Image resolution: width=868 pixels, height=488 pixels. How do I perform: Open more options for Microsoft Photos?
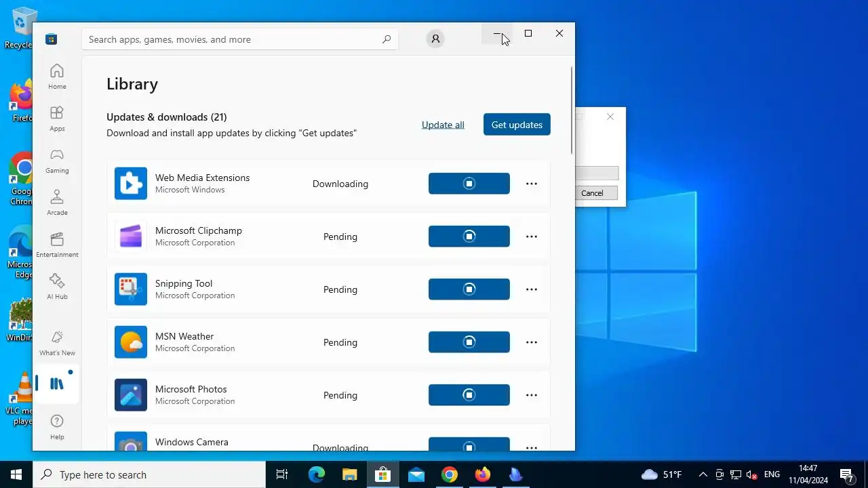pyautogui.click(x=532, y=395)
